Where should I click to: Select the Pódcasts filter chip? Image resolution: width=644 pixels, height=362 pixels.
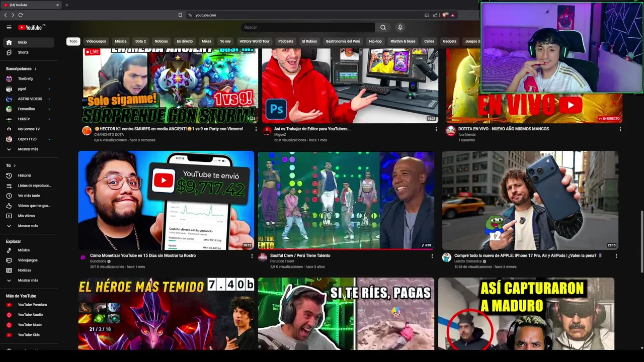pos(285,41)
